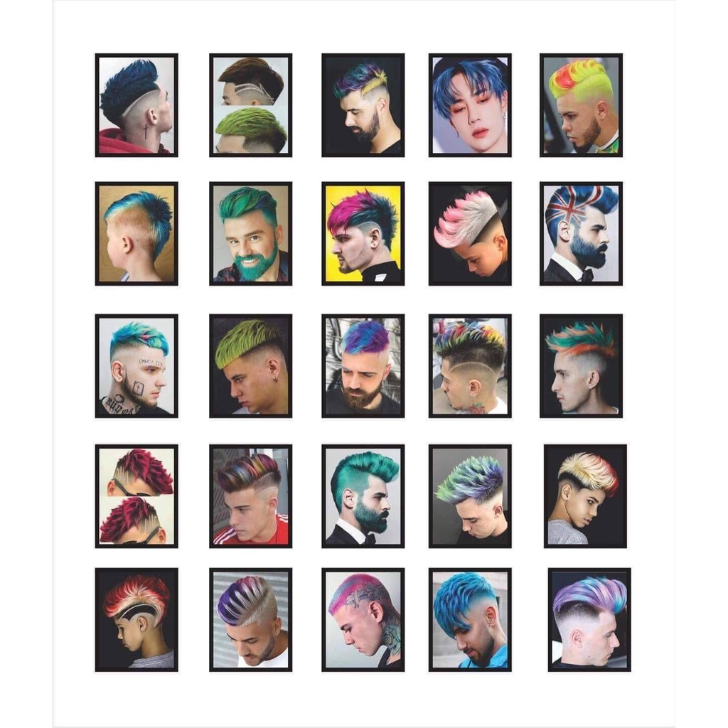Select the Union Jack flag hairstyle photo

point(581,233)
